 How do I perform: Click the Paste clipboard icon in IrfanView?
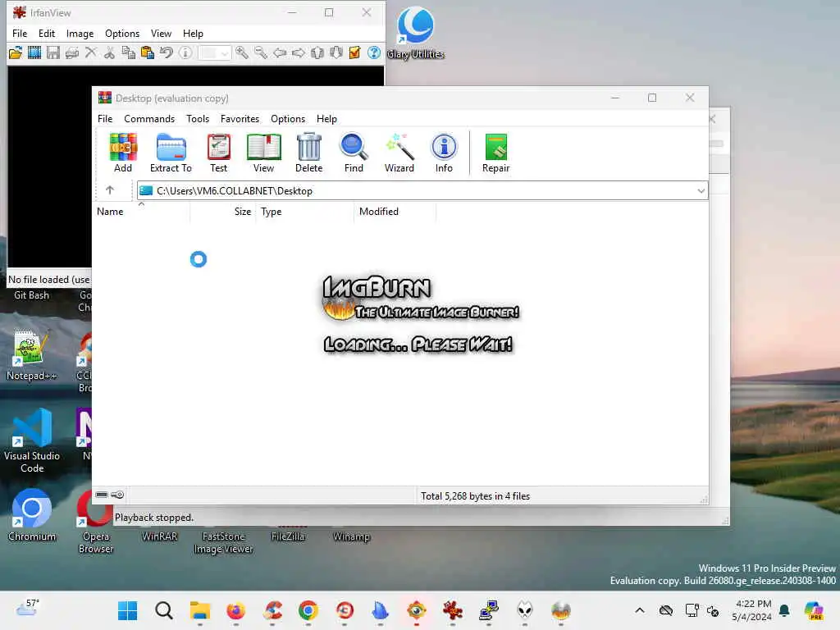click(148, 52)
